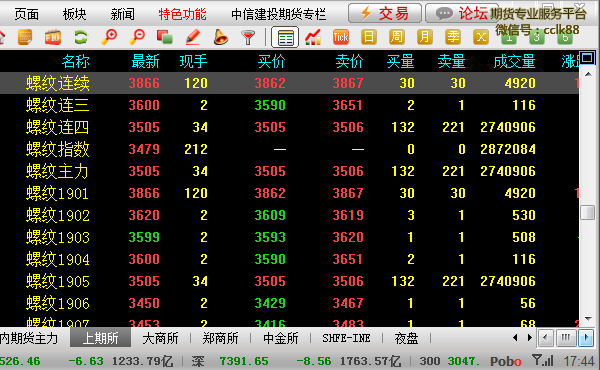Screen dimensions: 600x370
Task: Select weekly period 周 button
Action: 397,37
